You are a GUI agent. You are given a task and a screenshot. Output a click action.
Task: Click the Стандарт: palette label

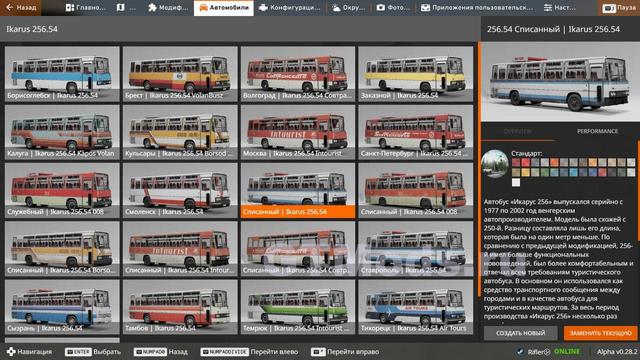point(527,153)
